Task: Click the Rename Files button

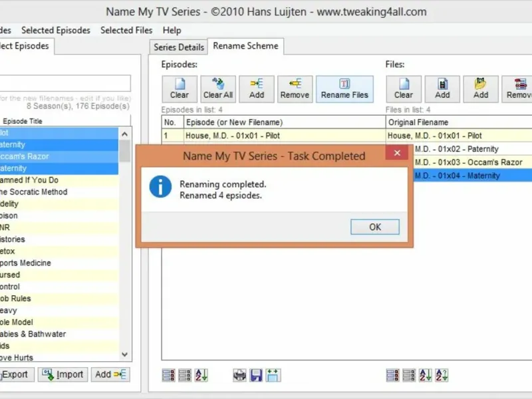Action: (344, 89)
